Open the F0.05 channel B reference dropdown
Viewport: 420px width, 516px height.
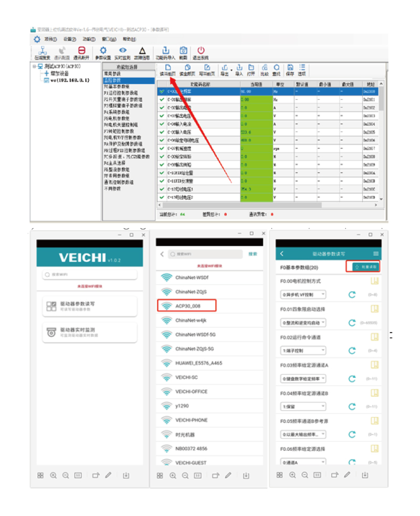click(303, 435)
